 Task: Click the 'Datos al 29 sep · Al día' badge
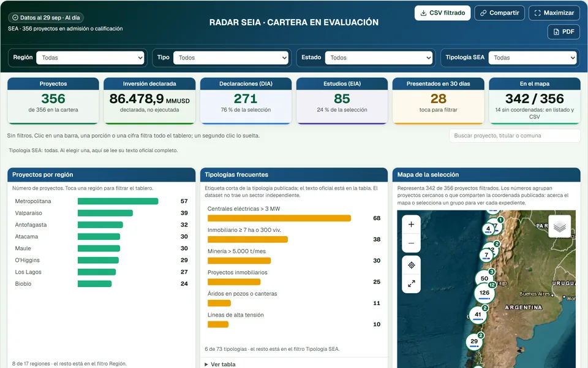click(46, 18)
